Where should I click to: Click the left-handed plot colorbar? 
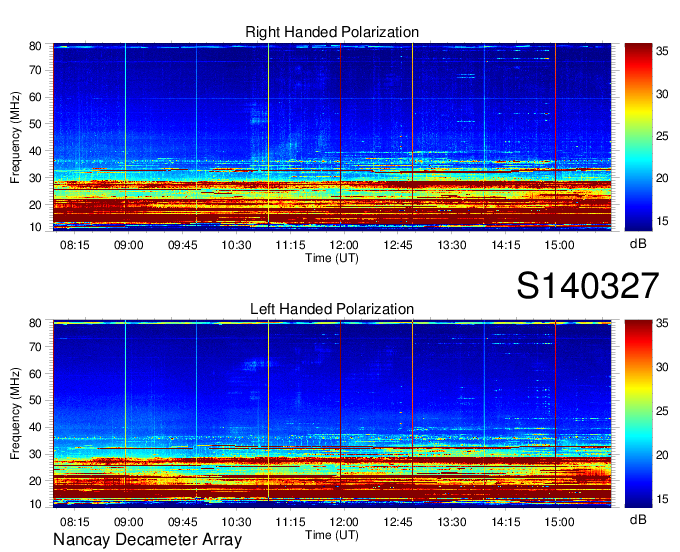point(638,414)
